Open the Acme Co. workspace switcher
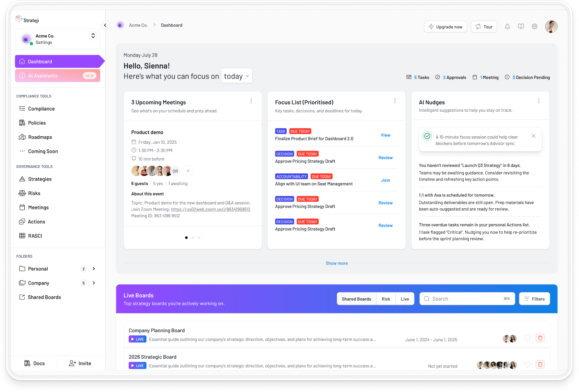Screen dimensions: 579x392 [x=93, y=36]
